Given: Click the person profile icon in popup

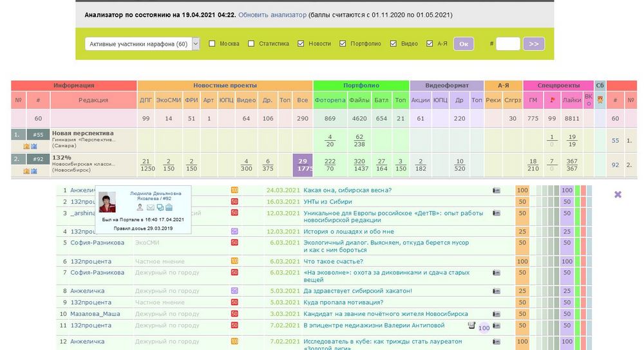Looking at the screenshot, I should coord(140,208).
